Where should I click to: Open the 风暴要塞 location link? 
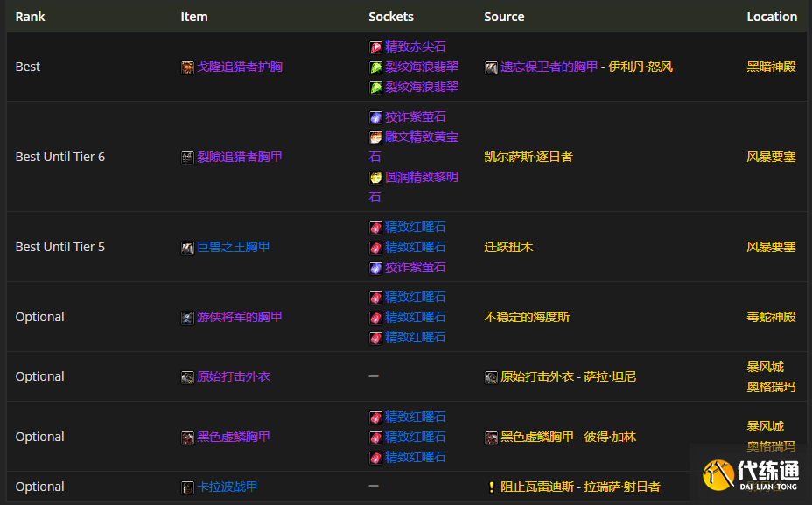tap(771, 157)
